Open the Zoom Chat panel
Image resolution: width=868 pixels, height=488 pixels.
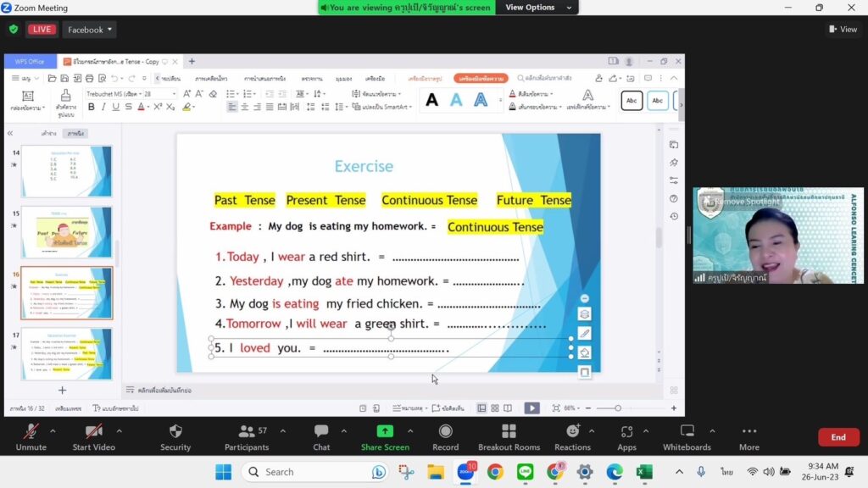321,435
